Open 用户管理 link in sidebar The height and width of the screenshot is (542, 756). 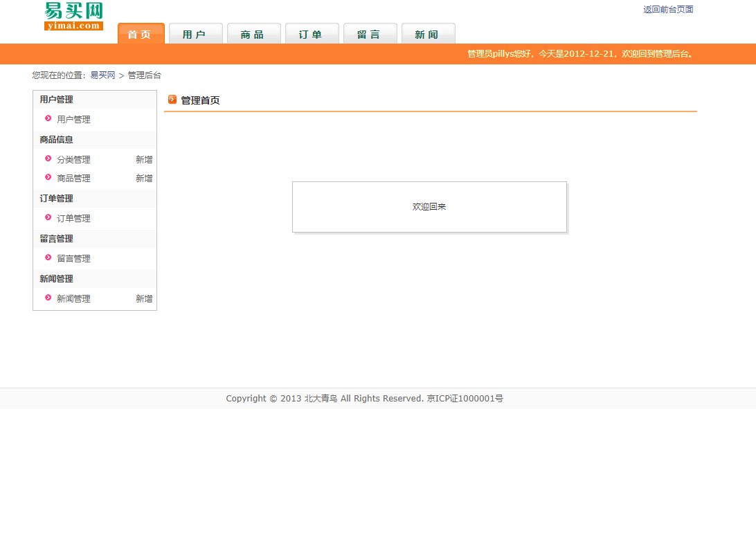click(x=74, y=119)
